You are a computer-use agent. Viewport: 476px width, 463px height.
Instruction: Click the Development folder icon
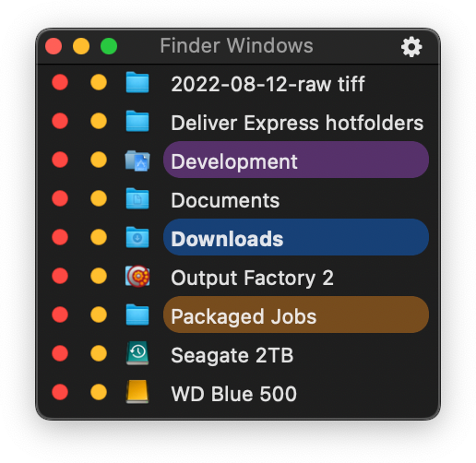137,160
